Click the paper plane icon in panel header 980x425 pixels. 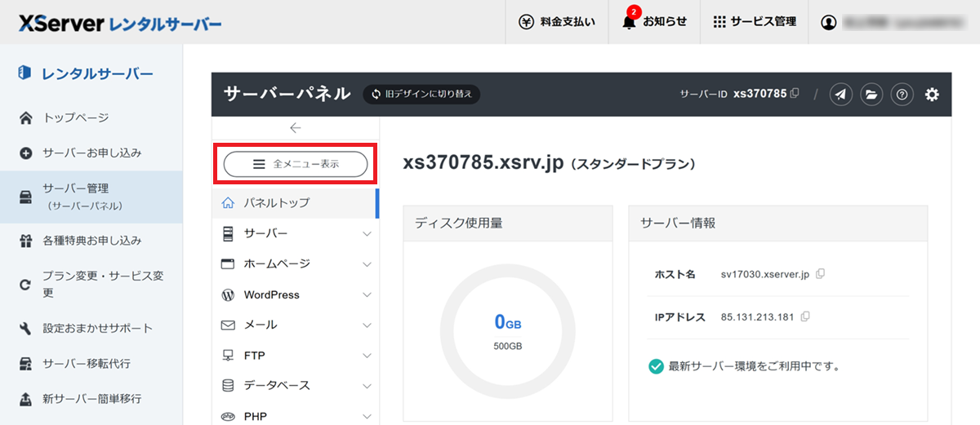pos(841,95)
